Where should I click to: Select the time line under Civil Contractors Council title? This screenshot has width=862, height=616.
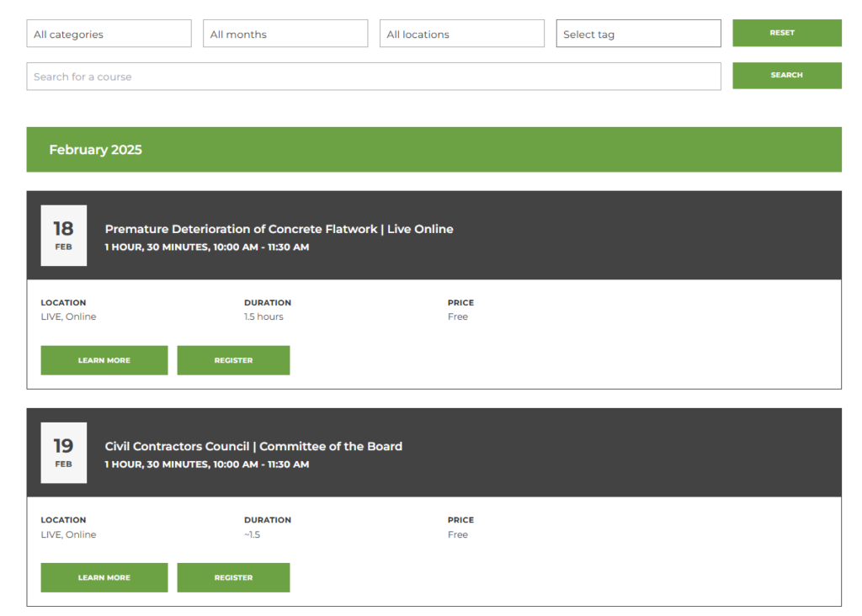[x=207, y=465]
